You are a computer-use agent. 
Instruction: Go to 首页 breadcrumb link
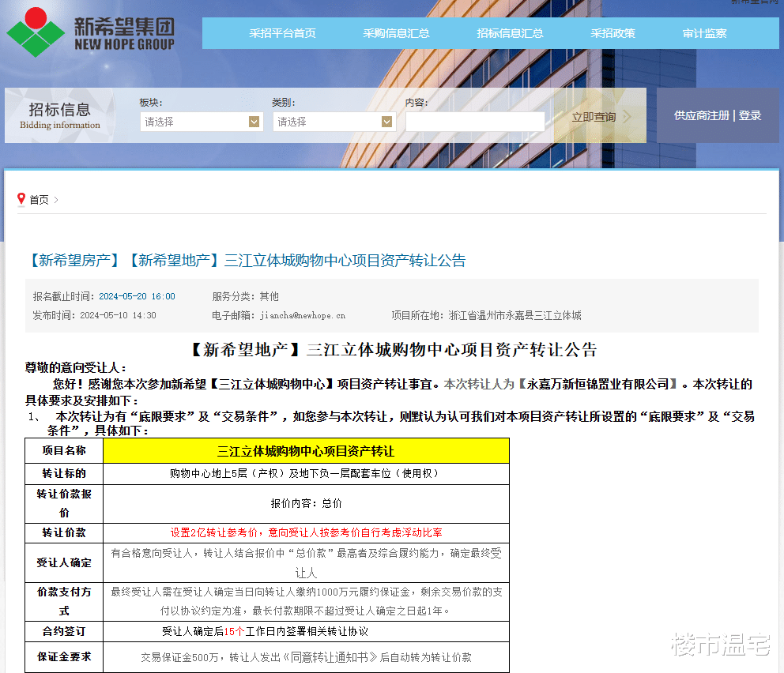coord(39,200)
